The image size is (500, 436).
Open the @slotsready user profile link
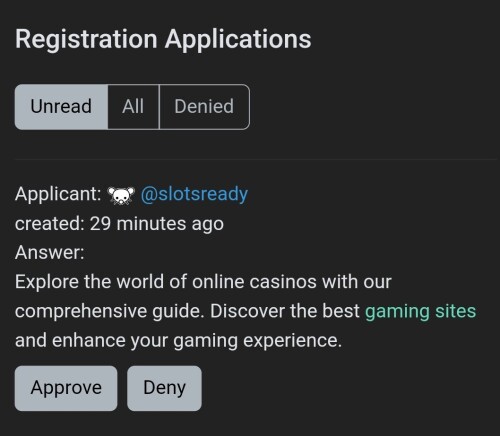pyautogui.click(x=194, y=194)
